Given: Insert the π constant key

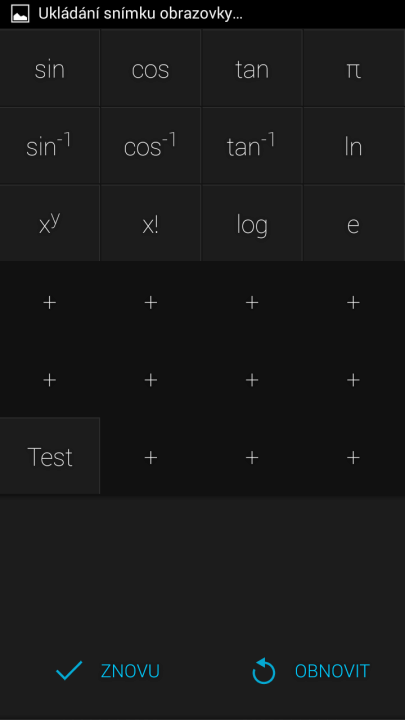Looking at the screenshot, I should [x=354, y=68].
